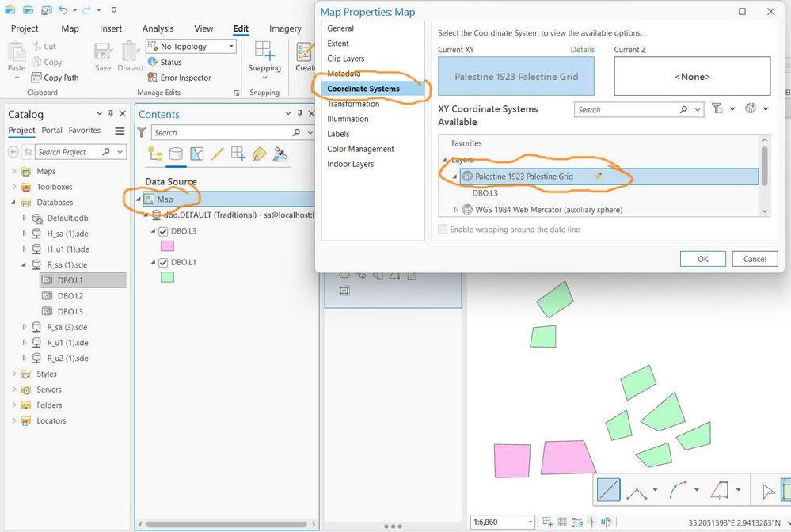
Task: Select List By Labeling tag icon
Action: point(259,154)
